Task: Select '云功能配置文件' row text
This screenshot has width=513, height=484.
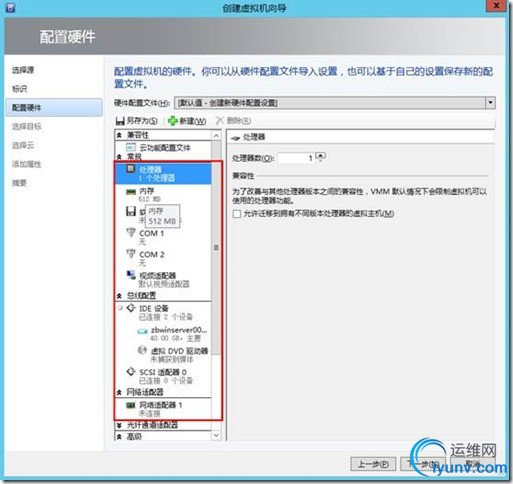Action: [165, 148]
